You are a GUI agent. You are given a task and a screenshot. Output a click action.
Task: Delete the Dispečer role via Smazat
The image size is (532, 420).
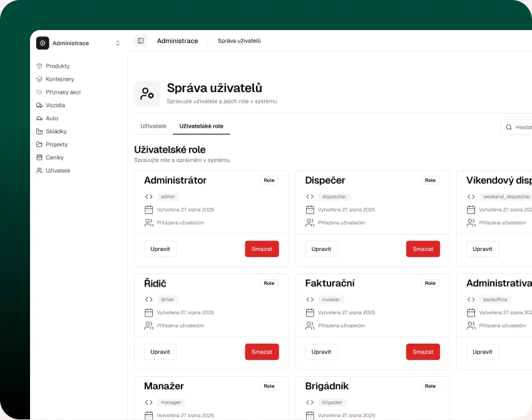423,249
